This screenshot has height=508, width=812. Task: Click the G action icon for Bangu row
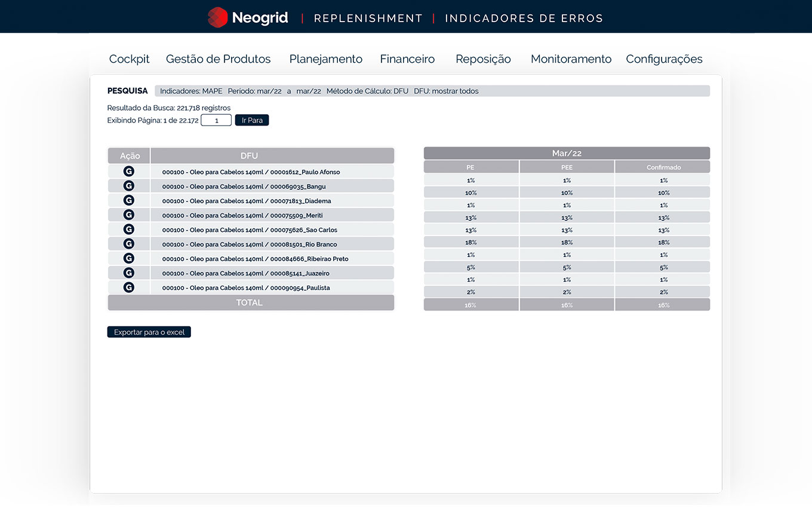(128, 186)
